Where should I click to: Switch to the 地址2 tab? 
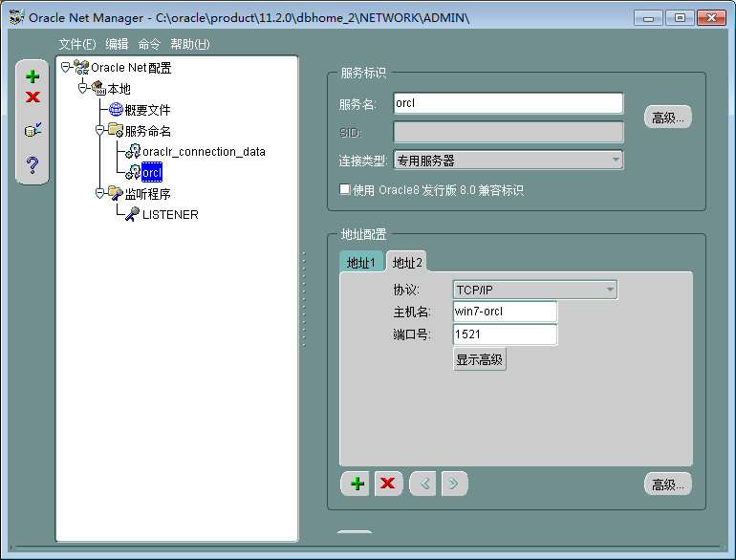(407, 262)
